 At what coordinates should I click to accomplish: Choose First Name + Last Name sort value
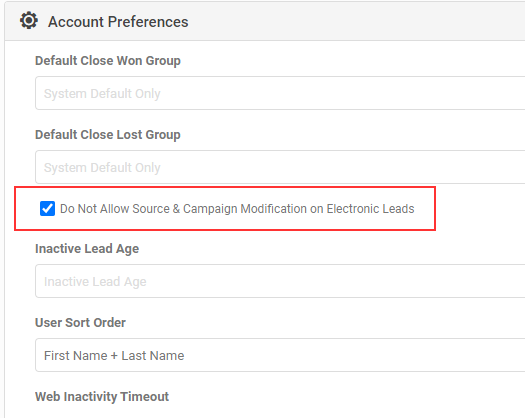114,355
